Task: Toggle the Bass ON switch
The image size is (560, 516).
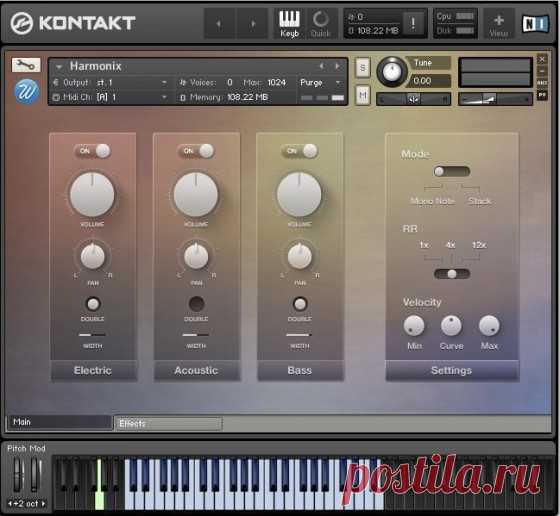Action: (x=300, y=151)
